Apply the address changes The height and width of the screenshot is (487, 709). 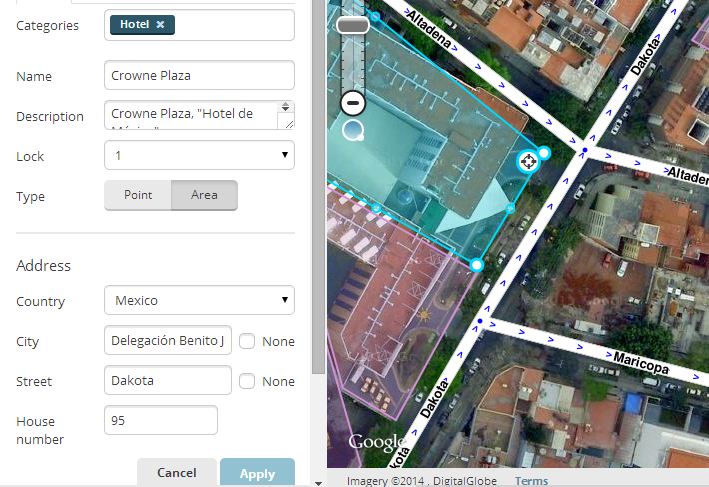tap(257, 473)
